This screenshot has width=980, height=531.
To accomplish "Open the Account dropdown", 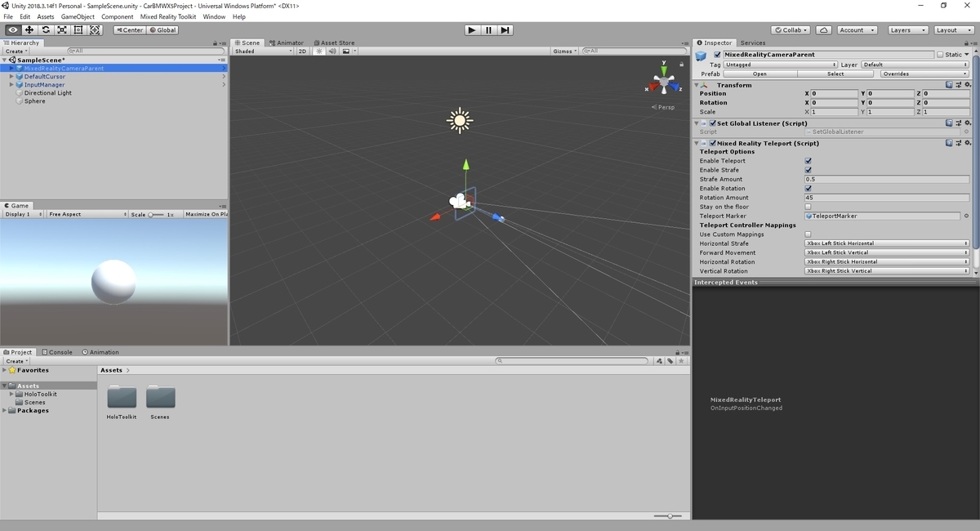I will tap(857, 30).
